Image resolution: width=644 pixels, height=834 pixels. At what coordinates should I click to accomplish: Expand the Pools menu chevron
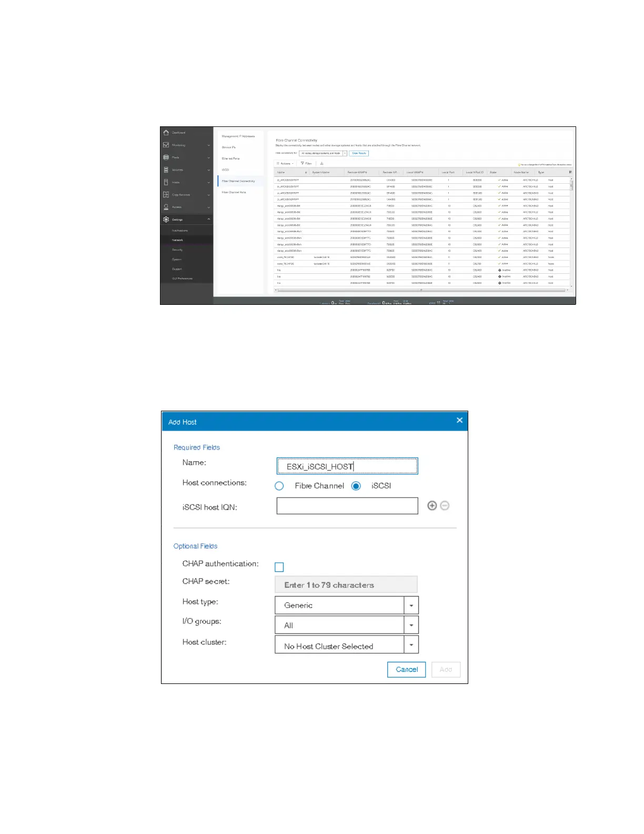click(x=209, y=157)
